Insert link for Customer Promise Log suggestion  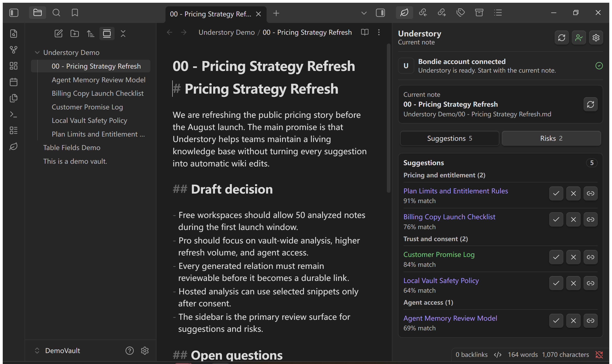590,257
